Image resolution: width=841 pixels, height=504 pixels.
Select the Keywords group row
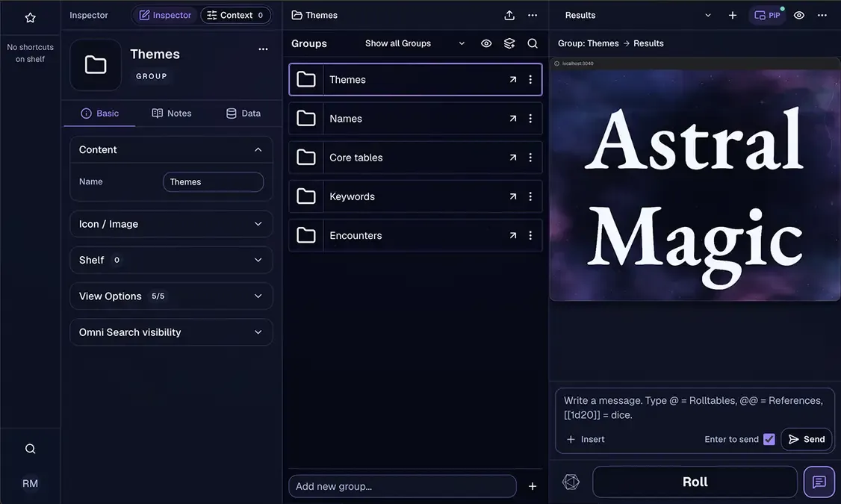[x=415, y=197]
